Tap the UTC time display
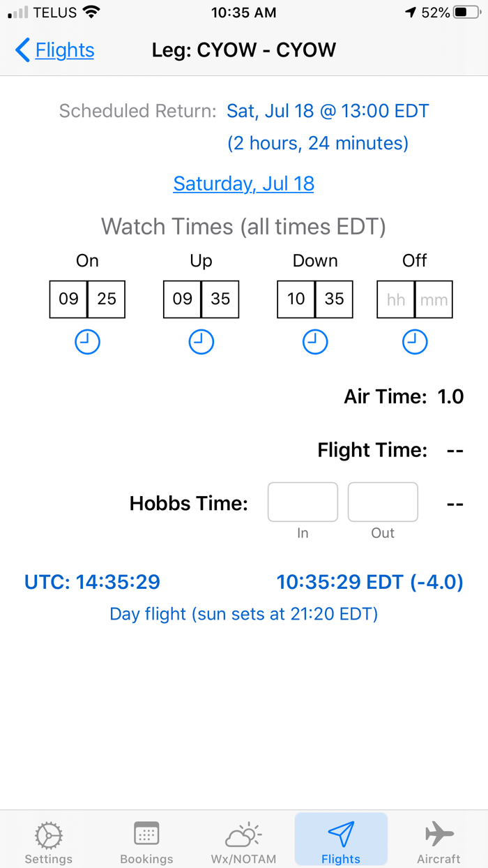Screen dimensions: 488x868 pos(91,581)
